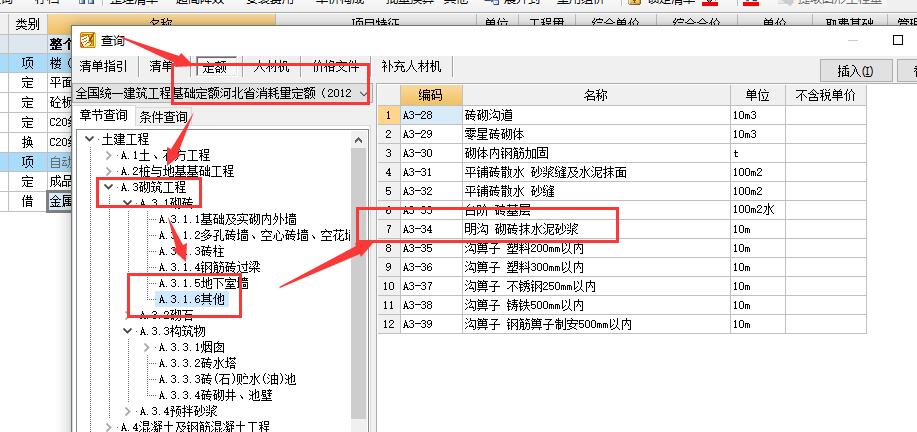Select 沟箅子 不锈钢250mm以内 row
Screen dimensions: 917x432
coord(622,286)
